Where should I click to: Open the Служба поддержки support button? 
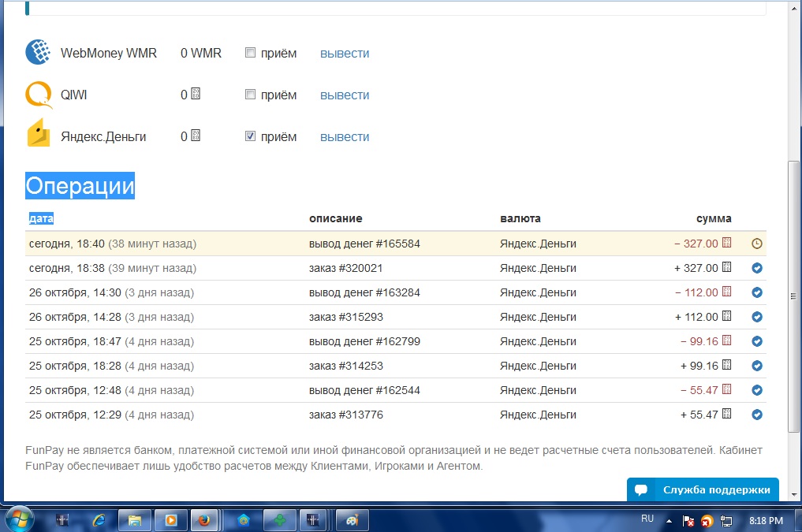click(703, 489)
